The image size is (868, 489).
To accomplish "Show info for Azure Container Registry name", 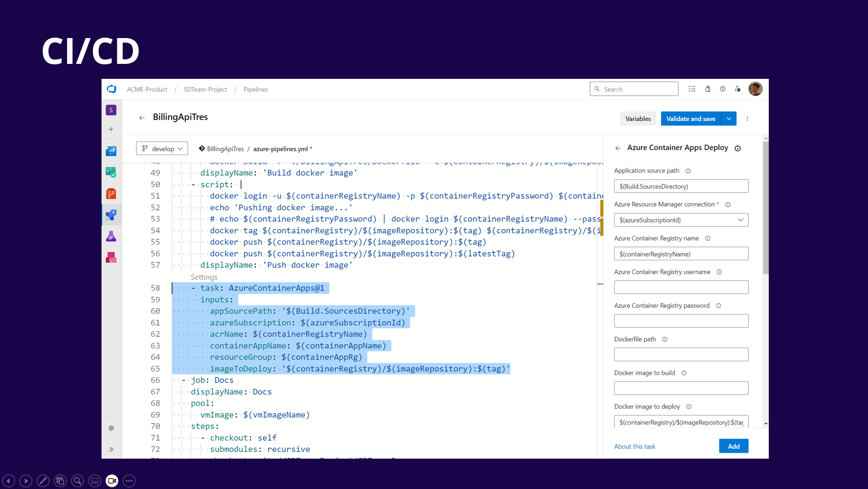I will point(708,238).
